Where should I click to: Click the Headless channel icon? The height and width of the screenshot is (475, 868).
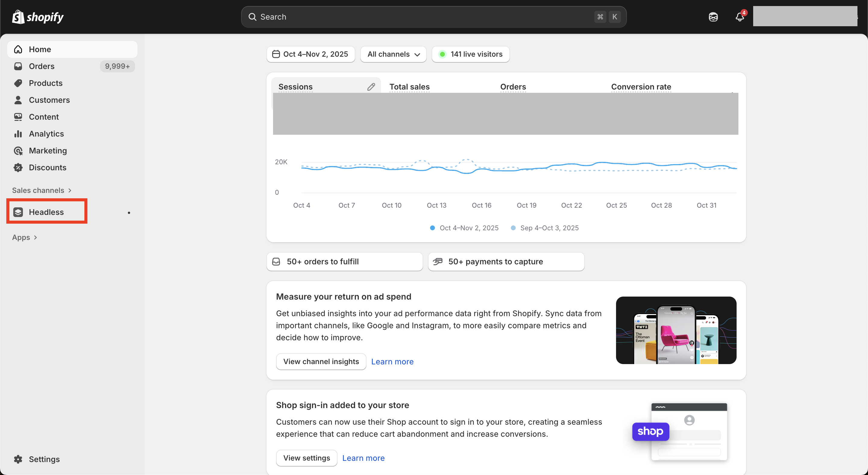(18, 212)
